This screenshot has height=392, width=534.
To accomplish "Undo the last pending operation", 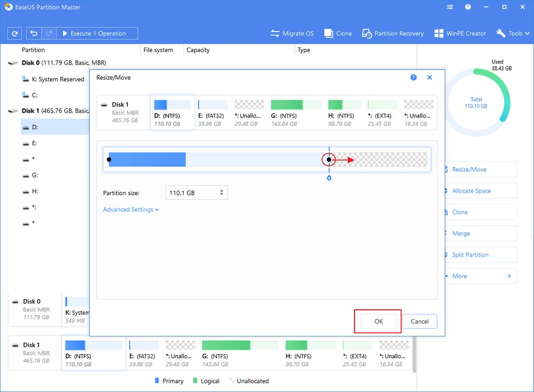I will tap(34, 33).
